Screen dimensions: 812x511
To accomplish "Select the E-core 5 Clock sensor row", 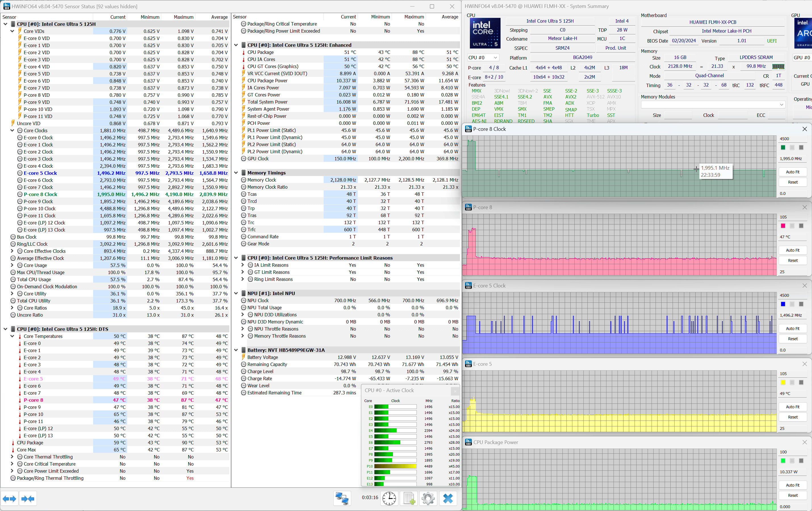I will 40,173.
